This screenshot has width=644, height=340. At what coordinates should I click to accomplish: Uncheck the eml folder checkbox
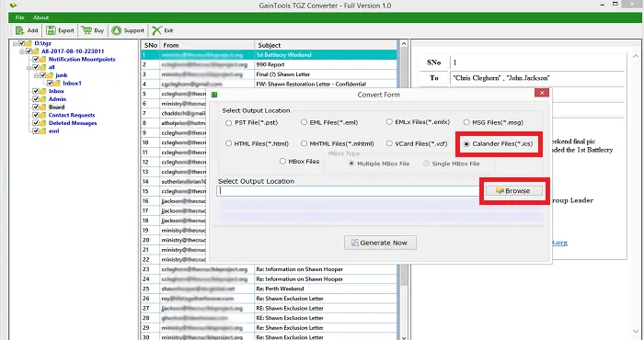point(36,131)
